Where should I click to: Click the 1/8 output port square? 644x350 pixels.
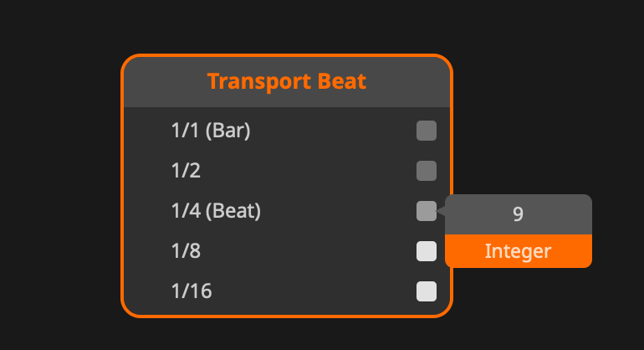[427, 251]
